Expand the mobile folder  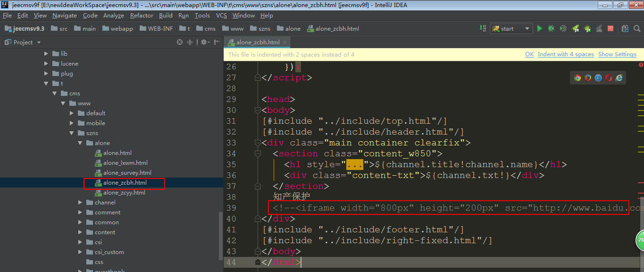[72, 123]
